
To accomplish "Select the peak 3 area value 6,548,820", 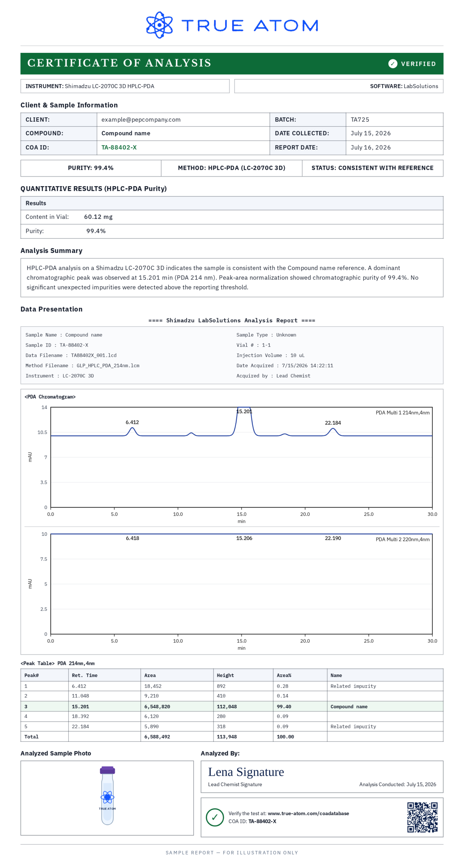I will click(x=157, y=707).
